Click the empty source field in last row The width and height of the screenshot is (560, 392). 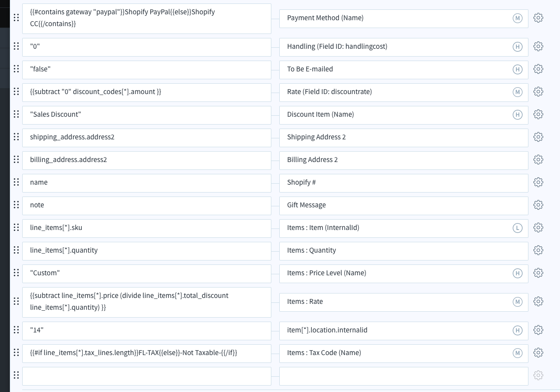pos(146,376)
